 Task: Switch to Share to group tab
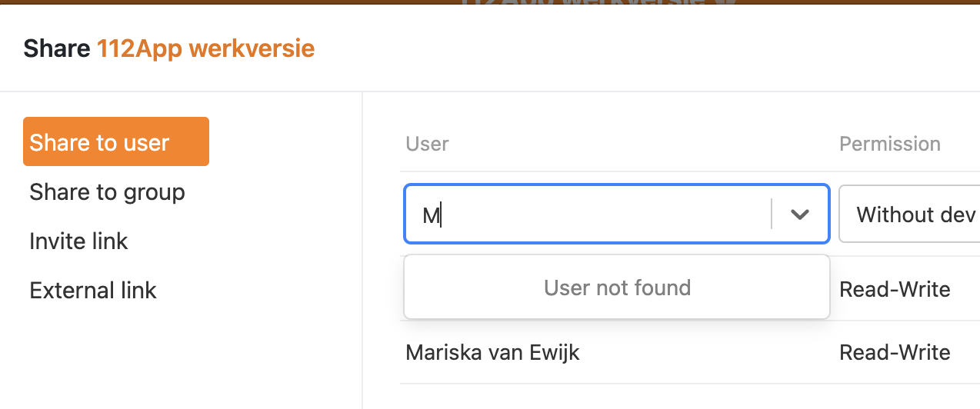[107, 192]
